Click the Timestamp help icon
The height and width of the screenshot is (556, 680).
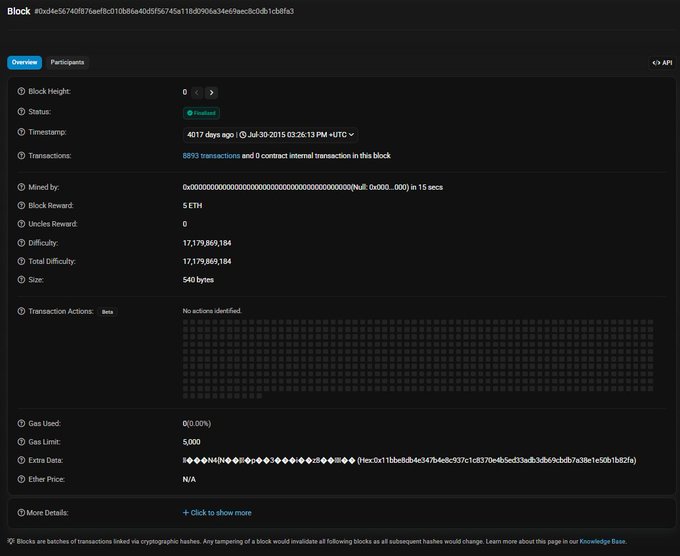tap(21, 132)
